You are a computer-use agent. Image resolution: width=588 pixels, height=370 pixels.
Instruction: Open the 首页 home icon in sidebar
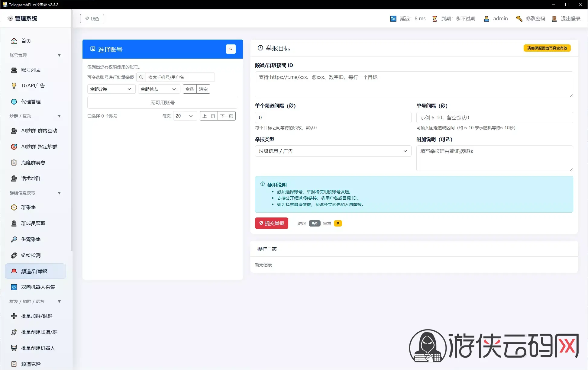point(14,41)
